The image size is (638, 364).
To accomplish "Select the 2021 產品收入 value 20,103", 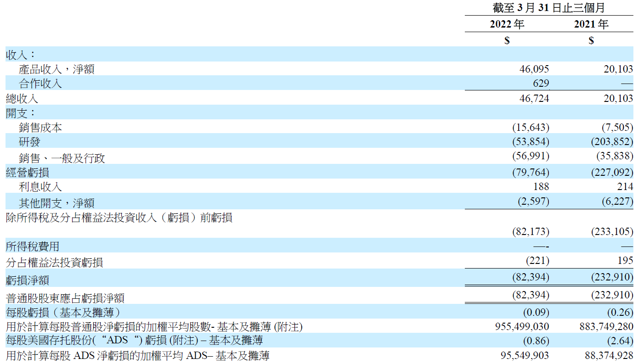I will tap(618, 69).
